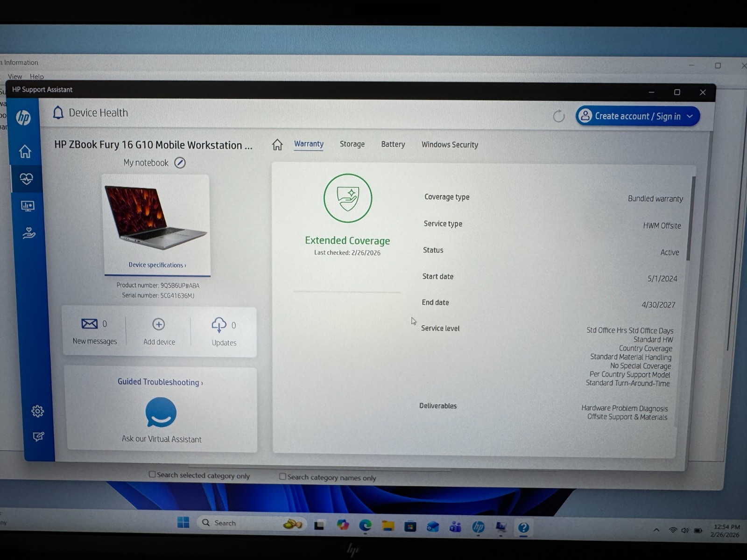Screen dimensions: 747x560
Task: Open File Explorer from the taskbar
Action: point(388,526)
